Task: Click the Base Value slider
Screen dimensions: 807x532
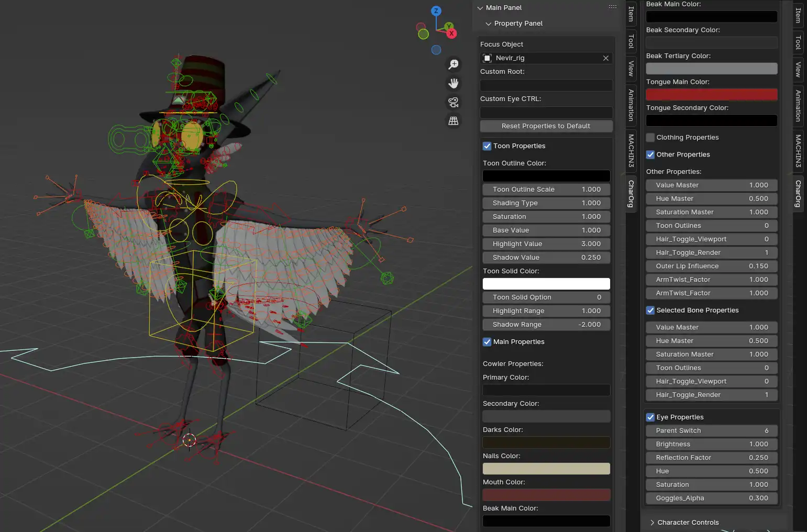Action: (x=546, y=230)
